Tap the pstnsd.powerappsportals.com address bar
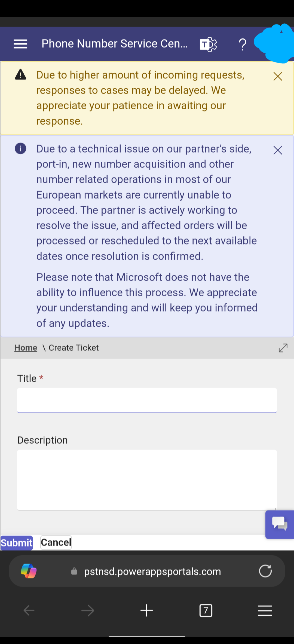The height and width of the screenshot is (644, 294). click(152, 571)
